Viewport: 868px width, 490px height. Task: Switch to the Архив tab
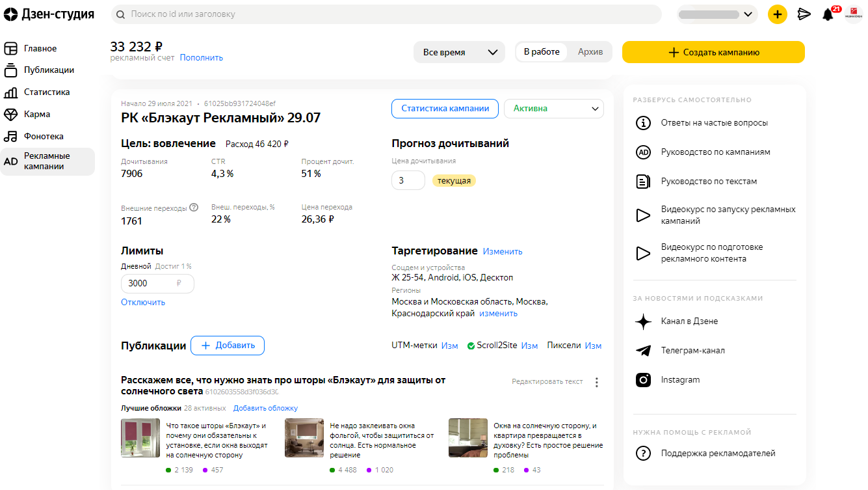pyautogui.click(x=590, y=52)
